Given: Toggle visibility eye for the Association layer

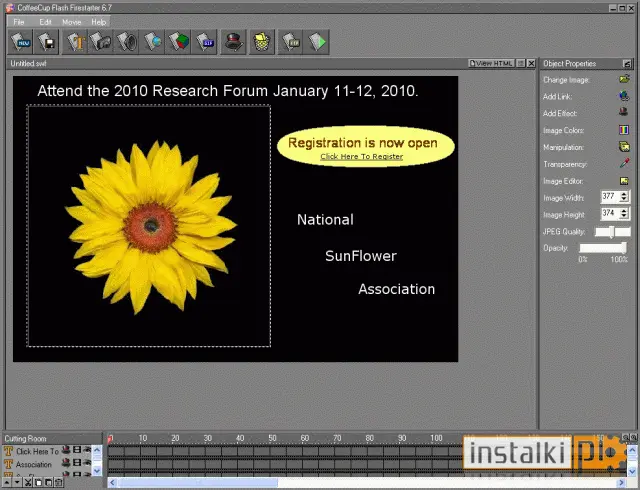Looking at the screenshot, I should click(87, 463).
